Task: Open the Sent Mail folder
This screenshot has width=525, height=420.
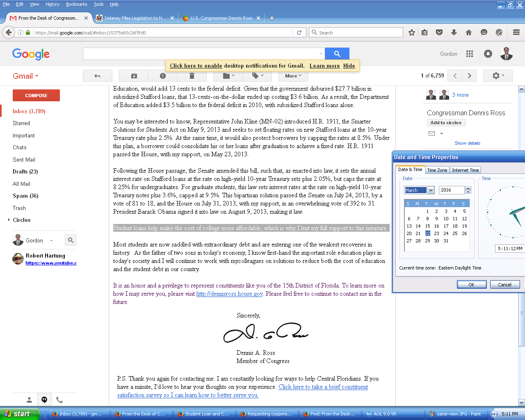Action: 24,160
